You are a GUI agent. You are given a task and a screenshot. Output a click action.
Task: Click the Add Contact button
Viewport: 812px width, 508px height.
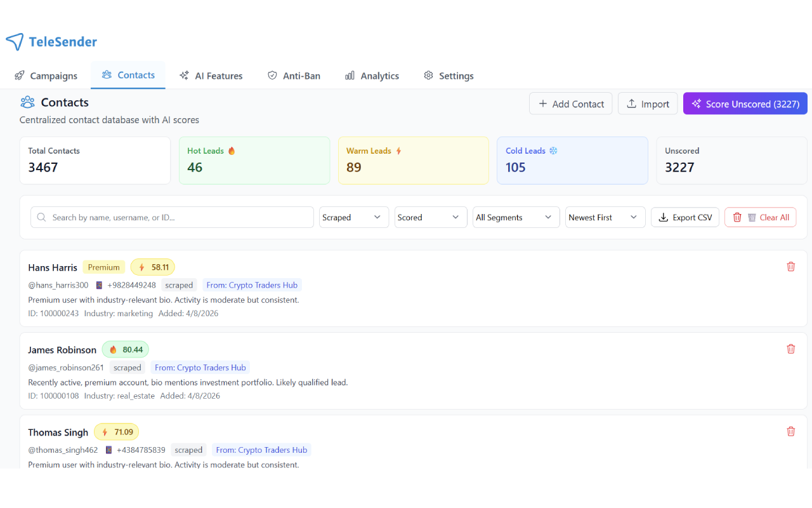pyautogui.click(x=570, y=104)
